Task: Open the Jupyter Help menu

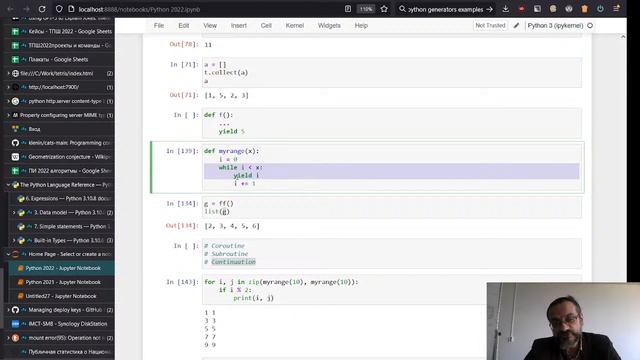Action: [x=361, y=25]
